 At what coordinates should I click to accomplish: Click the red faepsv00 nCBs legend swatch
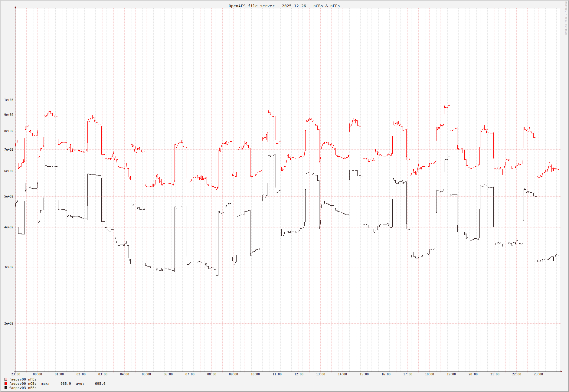(x=6, y=384)
